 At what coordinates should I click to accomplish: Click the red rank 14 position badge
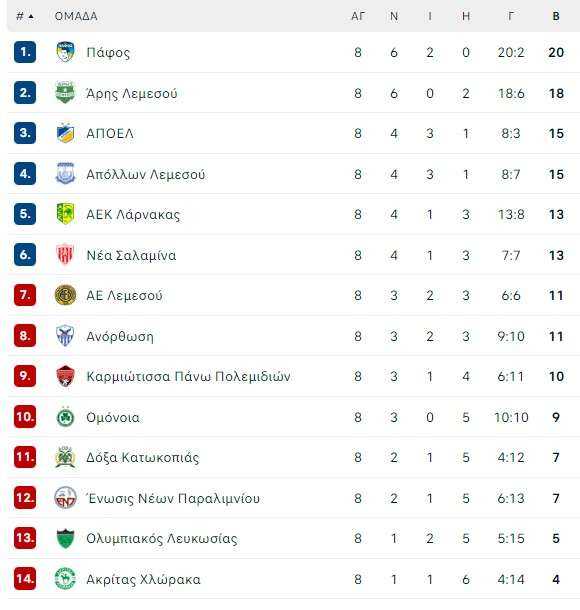click(25, 579)
